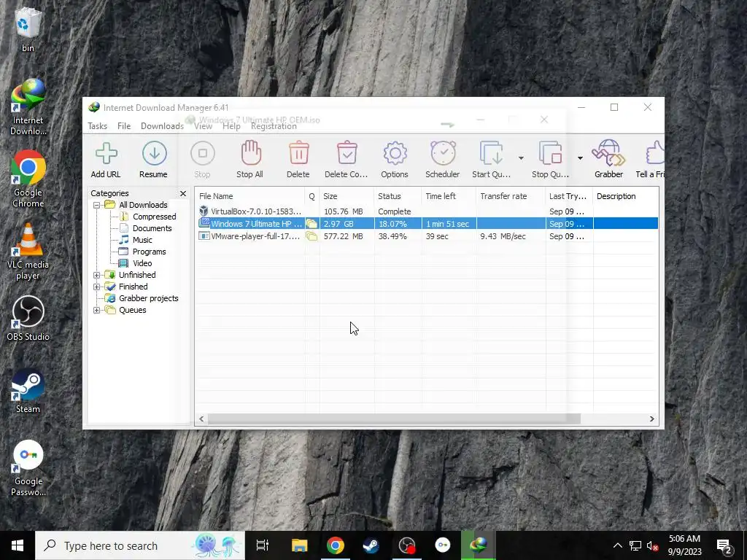Open Internet Download Manager desktop shortcut

click(x=28, y=107)
